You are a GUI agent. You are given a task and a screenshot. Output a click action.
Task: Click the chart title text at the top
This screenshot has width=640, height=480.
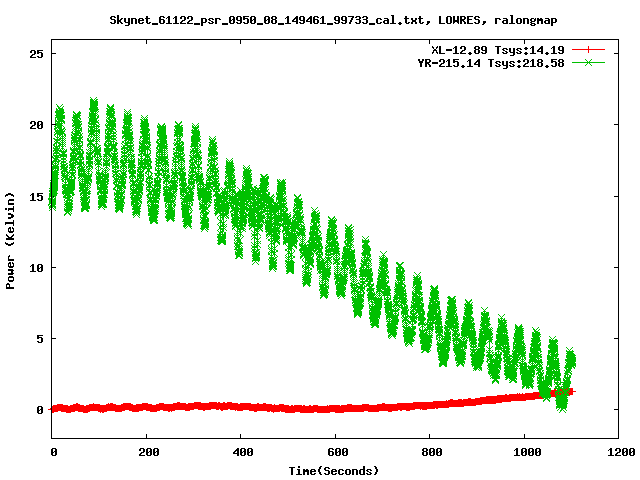[334, 20]
